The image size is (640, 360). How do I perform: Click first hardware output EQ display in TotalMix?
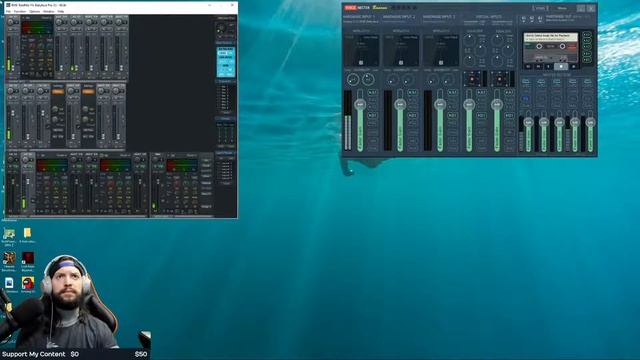tap(52, 165)
